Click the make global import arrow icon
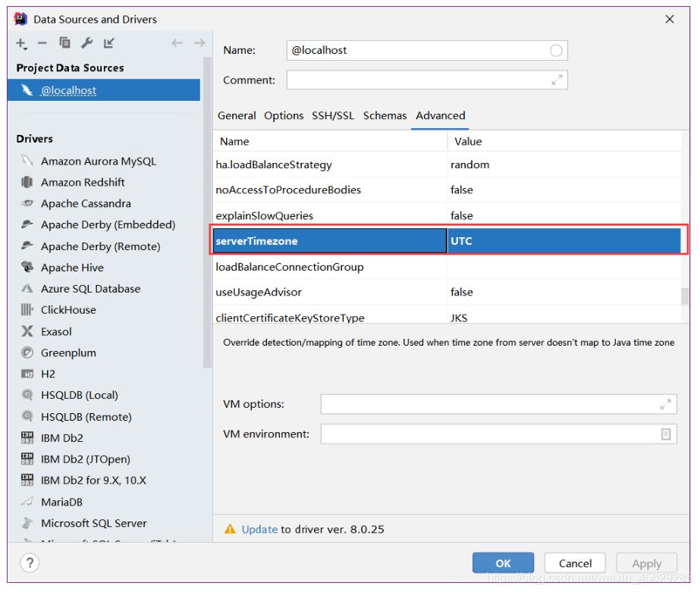The image size is (700, 592). (108, 44)
